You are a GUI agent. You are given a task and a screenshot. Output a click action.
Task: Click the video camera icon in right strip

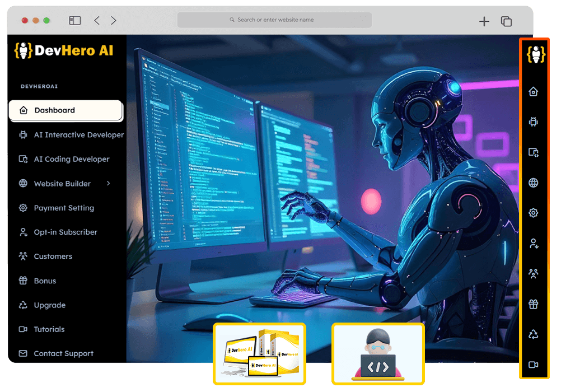(x=534, y=365)
